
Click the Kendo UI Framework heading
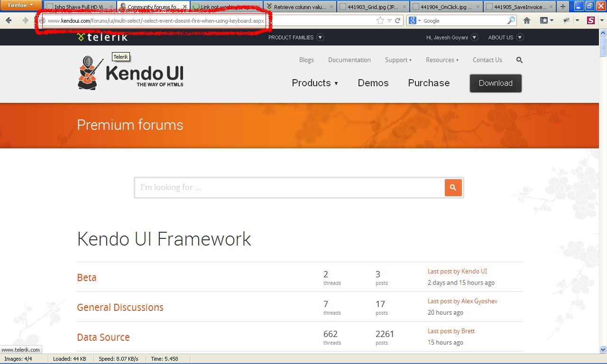pyautogui.click(x=164, y=239)
